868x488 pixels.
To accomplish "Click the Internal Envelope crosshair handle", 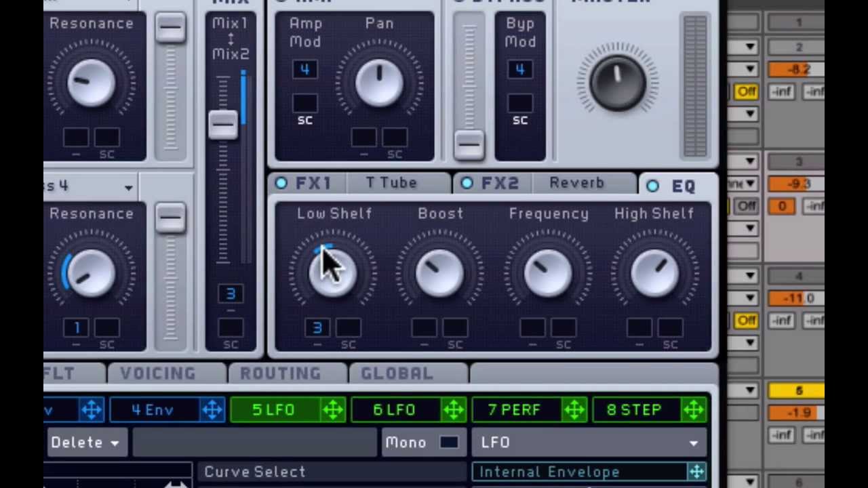I will 697,472.
